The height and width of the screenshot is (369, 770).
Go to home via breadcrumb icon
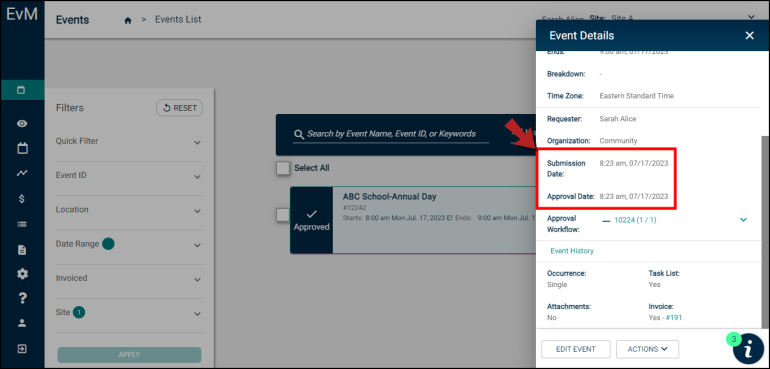click(128, 21)
